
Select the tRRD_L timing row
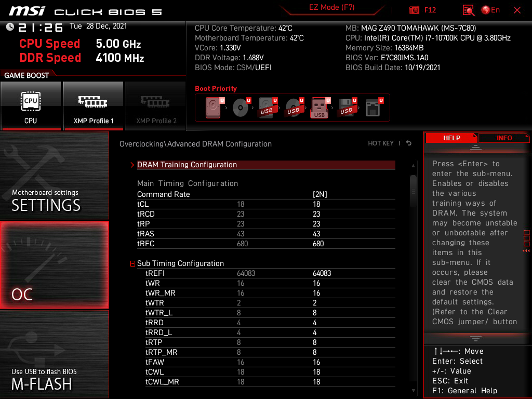click(x=270, y=332)
